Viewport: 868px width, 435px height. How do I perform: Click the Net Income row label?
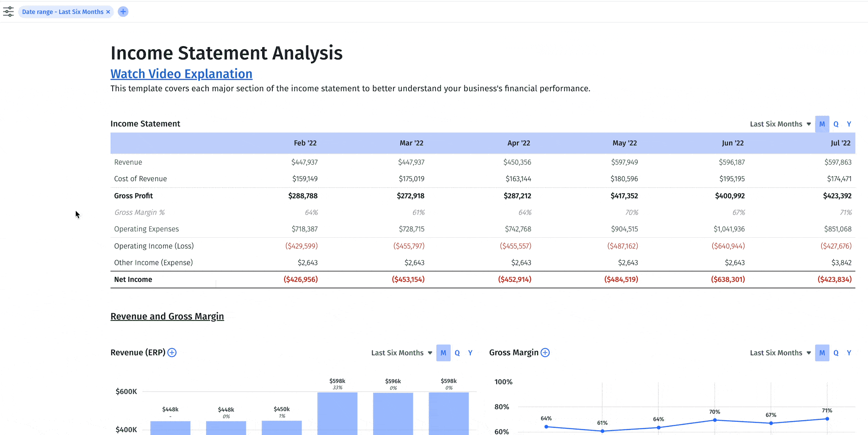click(x=133, y=279)
